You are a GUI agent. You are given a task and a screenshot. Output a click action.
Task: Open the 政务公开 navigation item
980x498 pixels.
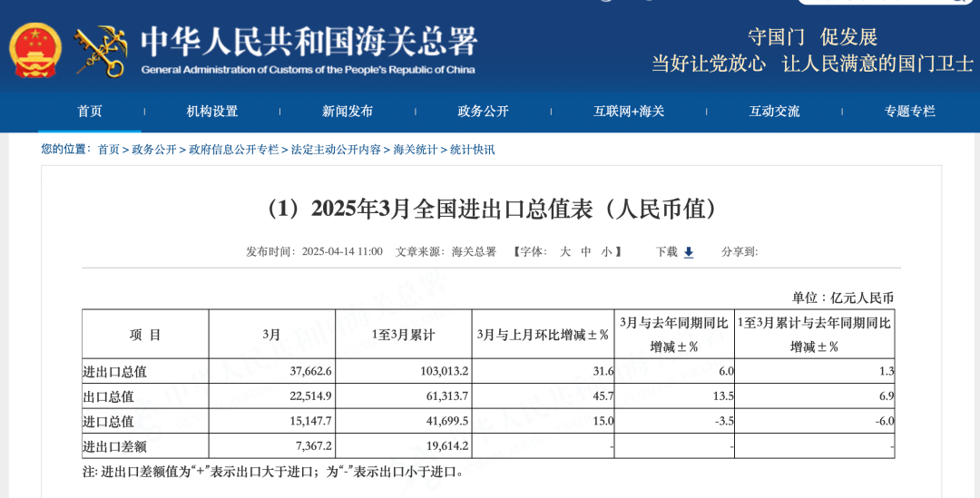point(483,112)
